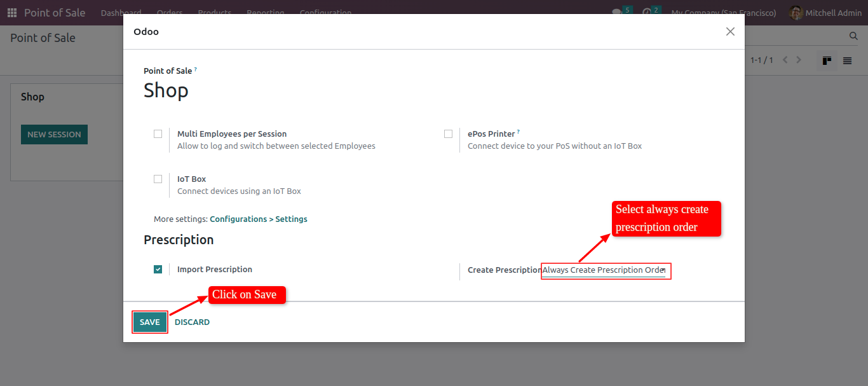Click the Point of Sale app title
868x386 pixels.
tap(55, 13)
